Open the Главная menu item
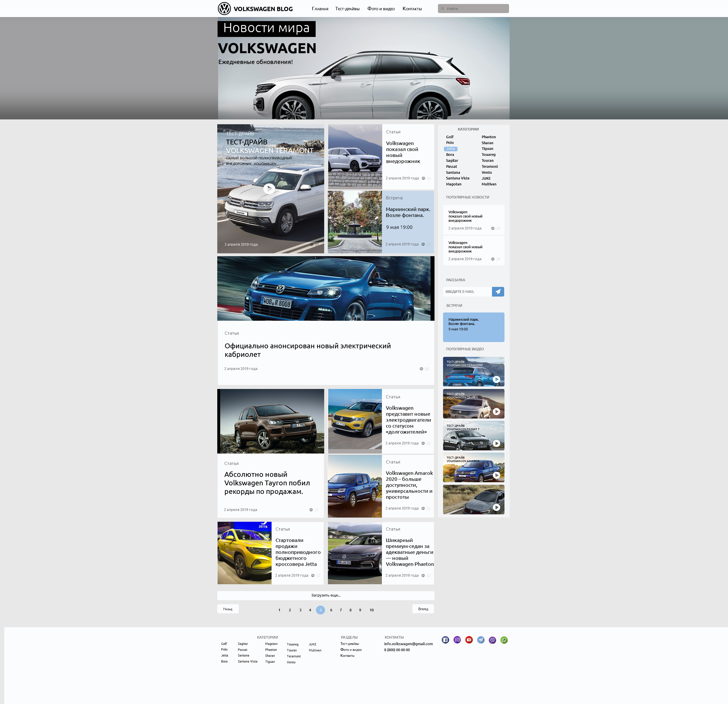 [x=320, y=9]
